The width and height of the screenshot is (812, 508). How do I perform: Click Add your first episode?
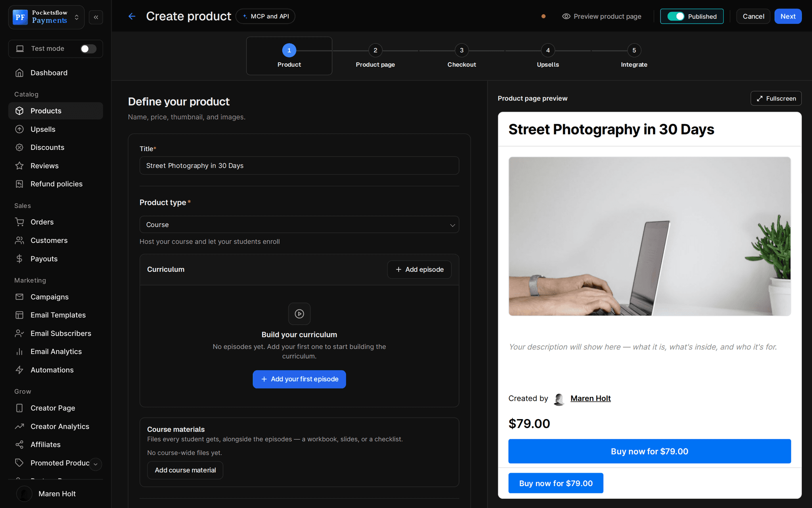pos(299,379)
